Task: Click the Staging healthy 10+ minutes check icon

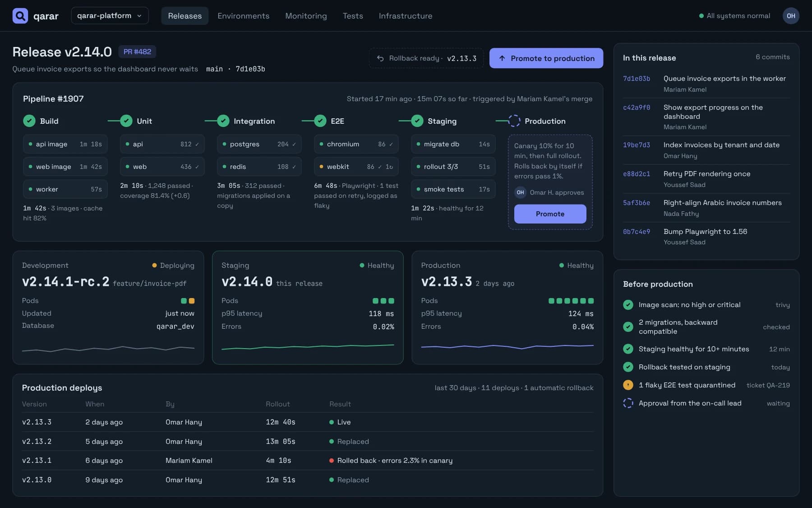Action: click(x=628, y=349)
